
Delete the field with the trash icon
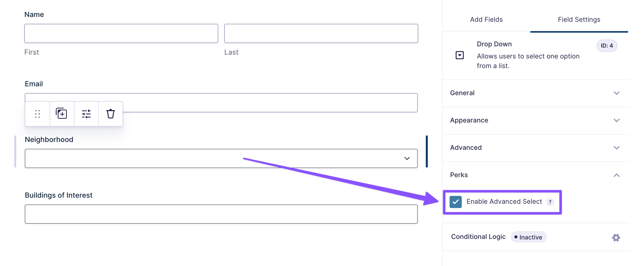(x=110, y=114)
